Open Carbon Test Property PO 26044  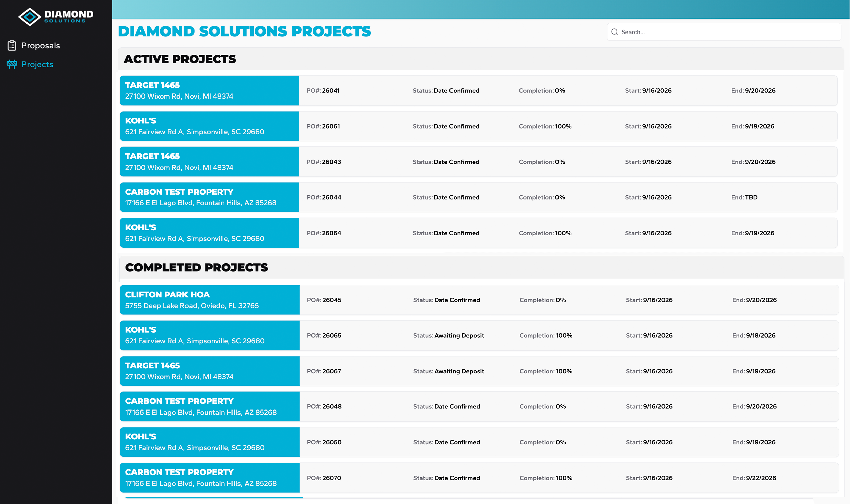click(479, 197)
